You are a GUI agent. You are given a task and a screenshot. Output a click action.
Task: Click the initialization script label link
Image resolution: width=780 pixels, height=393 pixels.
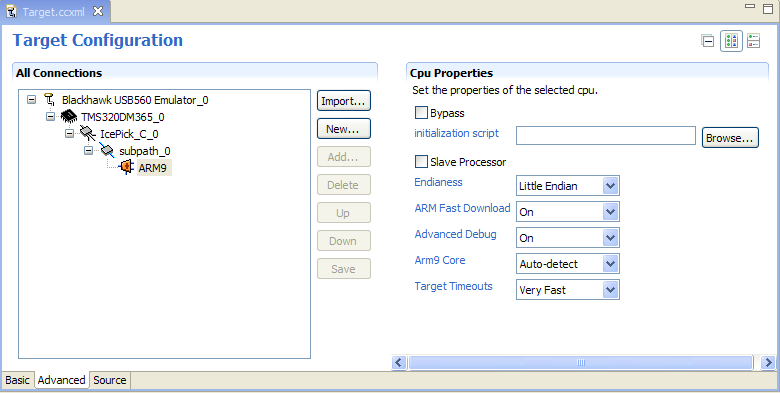456,133
